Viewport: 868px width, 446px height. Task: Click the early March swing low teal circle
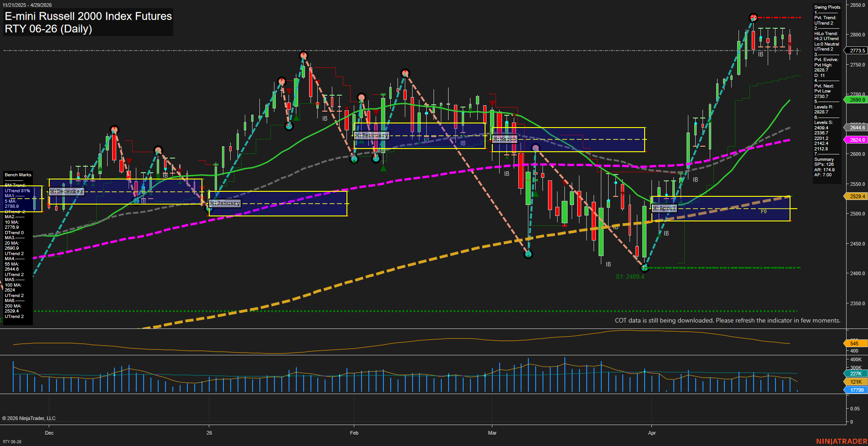pyautogui.click(x=528, y=254)
